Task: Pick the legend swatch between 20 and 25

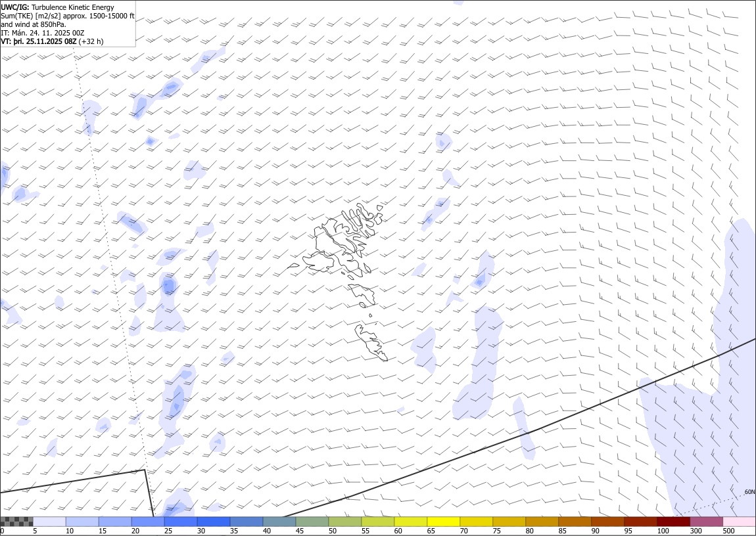Action: click(148, 522)
